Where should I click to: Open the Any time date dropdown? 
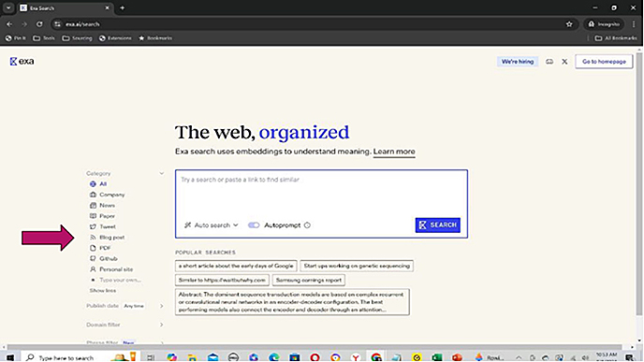pos(134,306)
